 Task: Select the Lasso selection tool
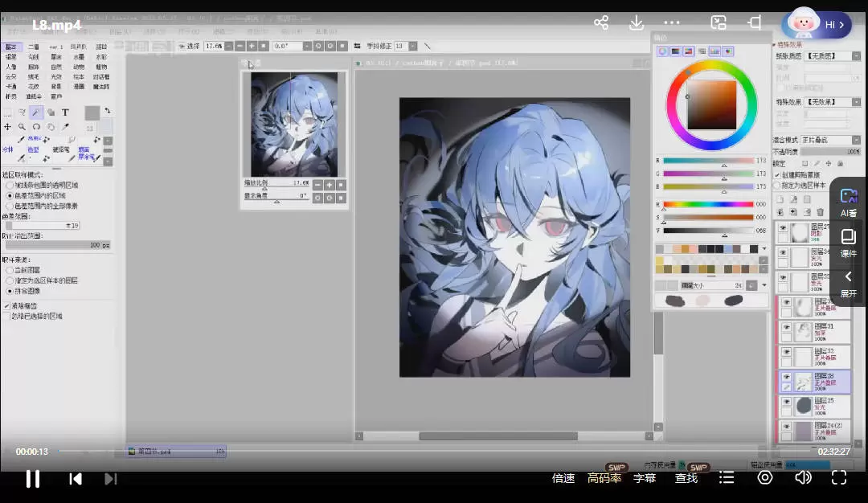coord(22,112)
